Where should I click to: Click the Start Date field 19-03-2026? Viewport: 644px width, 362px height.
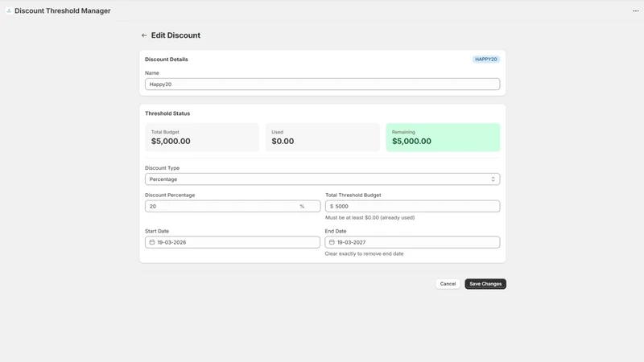(233, 242)
